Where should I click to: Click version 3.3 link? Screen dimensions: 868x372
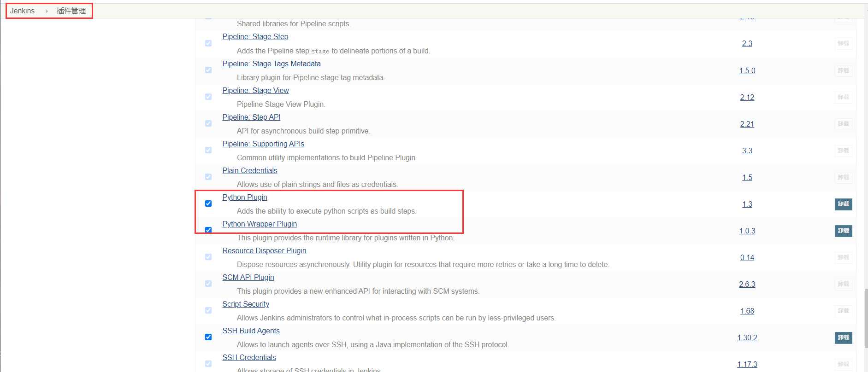747,151
